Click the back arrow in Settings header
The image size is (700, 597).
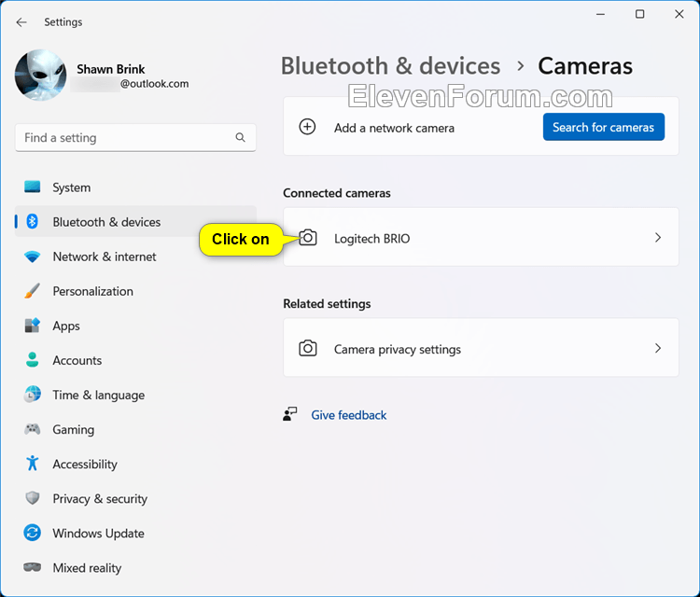21,22
